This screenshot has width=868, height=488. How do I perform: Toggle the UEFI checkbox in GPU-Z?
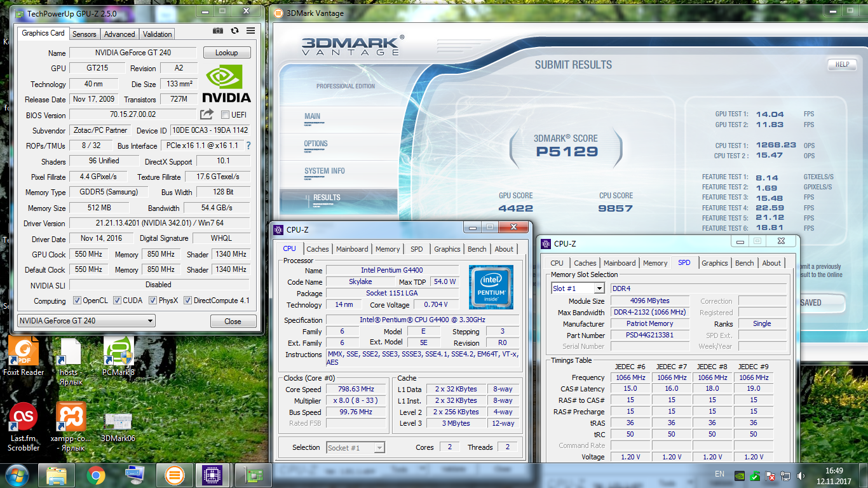click(x=225, y=115)
